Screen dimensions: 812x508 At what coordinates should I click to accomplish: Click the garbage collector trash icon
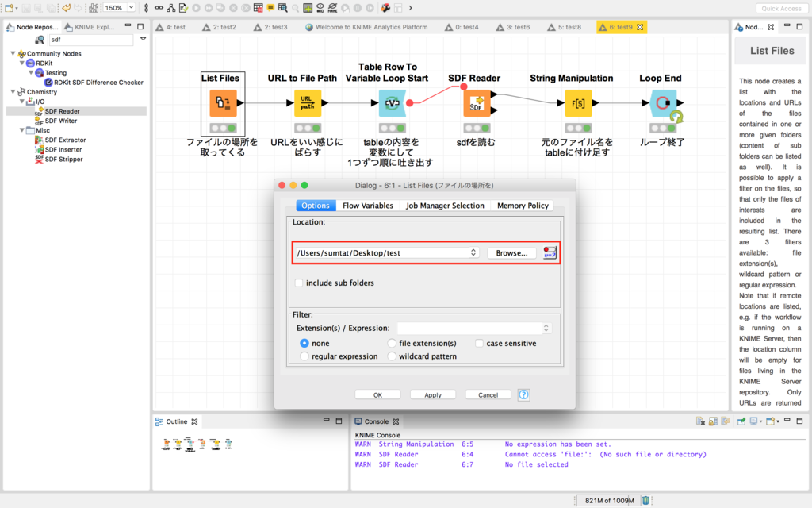tap(645, 500)
